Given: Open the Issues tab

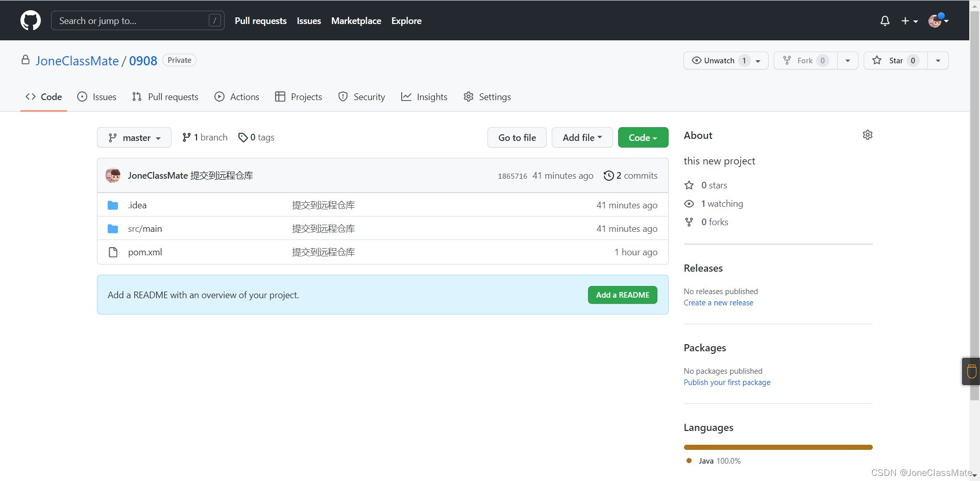Looking at the screenshot, I should (x=96, y=97).
